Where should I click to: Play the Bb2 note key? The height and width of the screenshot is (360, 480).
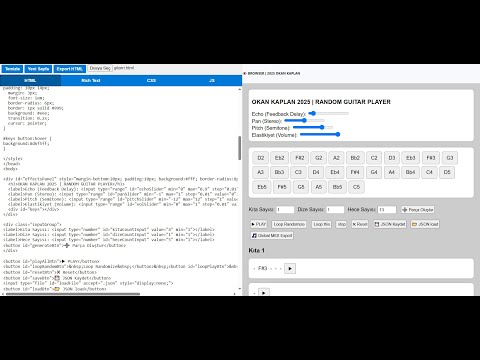355,158
